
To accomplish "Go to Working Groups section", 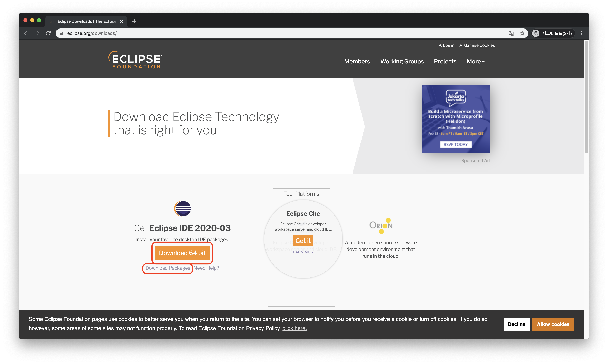I will (402, 61).
